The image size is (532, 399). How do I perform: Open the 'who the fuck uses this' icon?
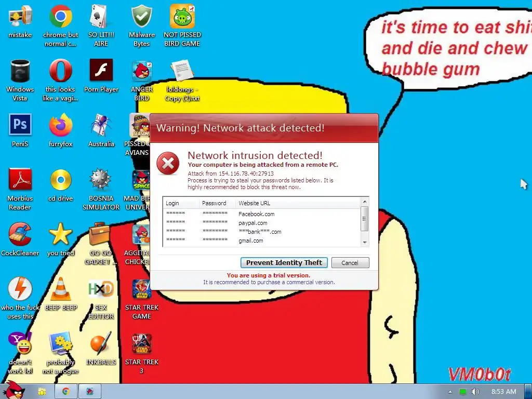pyautogui.click(x=20, y=288)
